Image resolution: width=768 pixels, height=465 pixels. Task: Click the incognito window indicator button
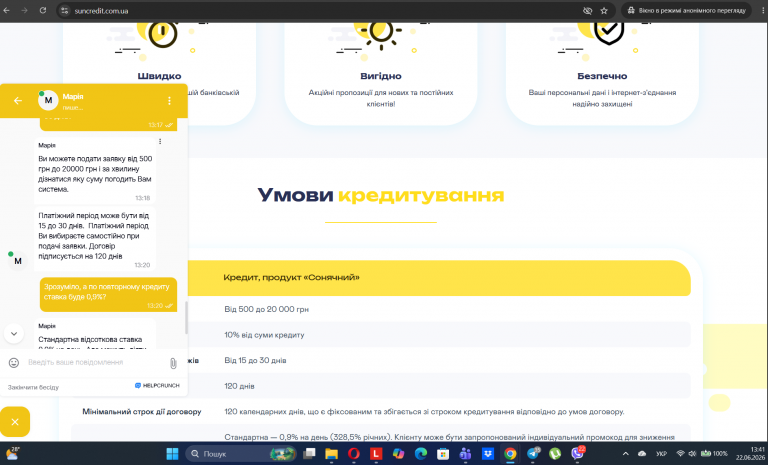pos(686,10)
